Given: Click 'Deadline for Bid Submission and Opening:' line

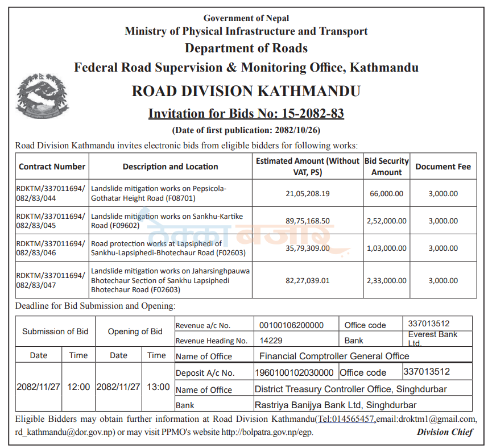Looking at the screenshot, I should [95, 306].
